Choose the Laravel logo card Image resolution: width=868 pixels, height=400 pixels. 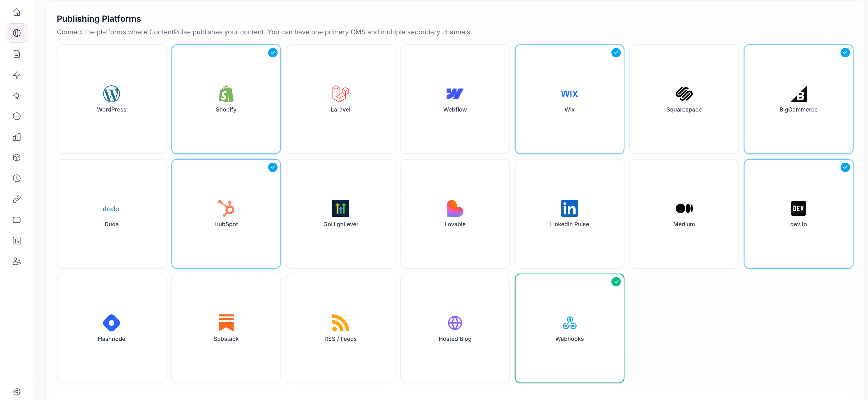(x=340, y=99)
